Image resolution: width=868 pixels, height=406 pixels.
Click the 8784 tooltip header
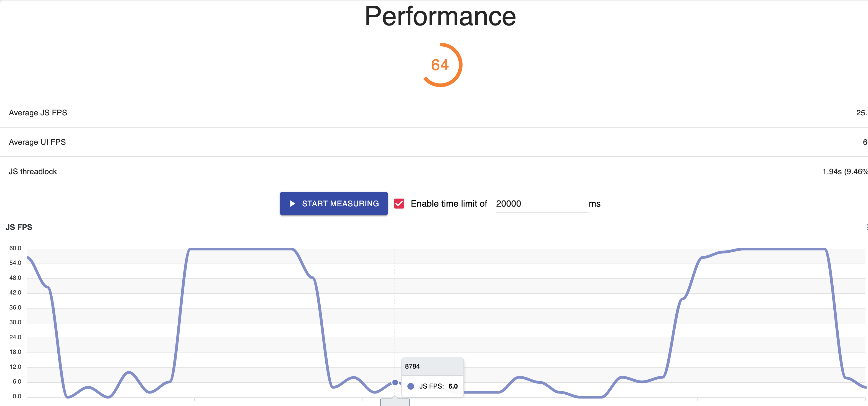click(x=432, y=366)
